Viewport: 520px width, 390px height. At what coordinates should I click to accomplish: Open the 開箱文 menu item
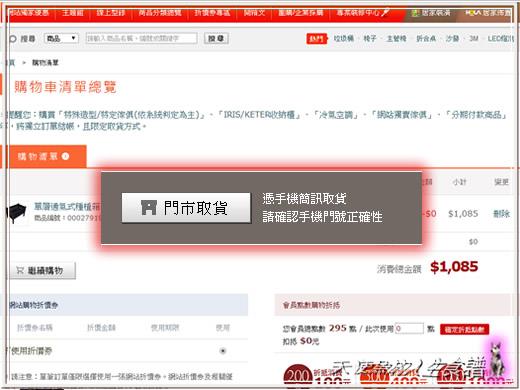point(254,13)
